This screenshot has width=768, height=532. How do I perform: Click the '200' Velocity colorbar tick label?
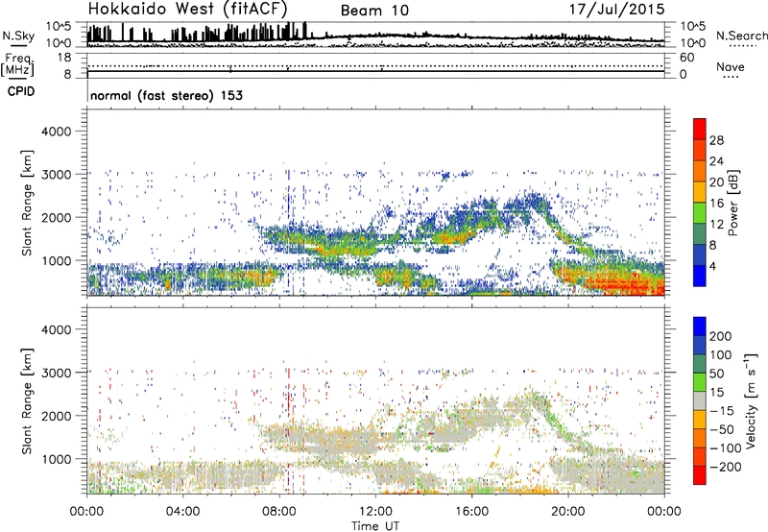point(721,336)
